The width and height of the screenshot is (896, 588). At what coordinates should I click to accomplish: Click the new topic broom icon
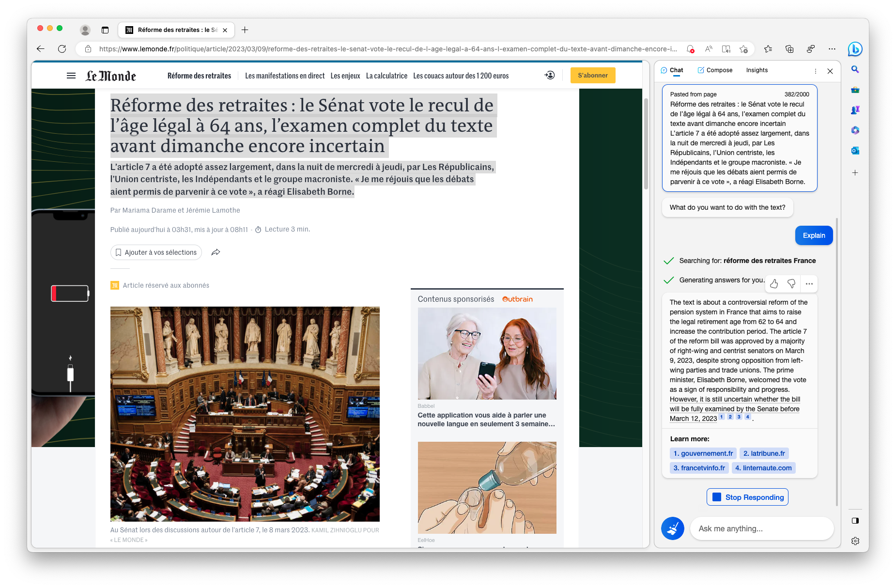[673, 528]
